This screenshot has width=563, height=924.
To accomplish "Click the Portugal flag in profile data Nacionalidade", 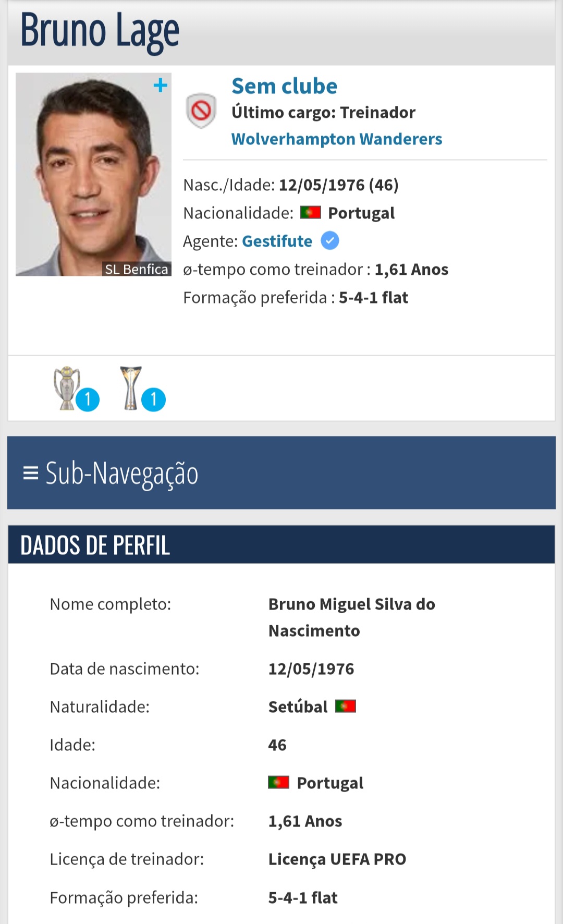I will (278, 783).
